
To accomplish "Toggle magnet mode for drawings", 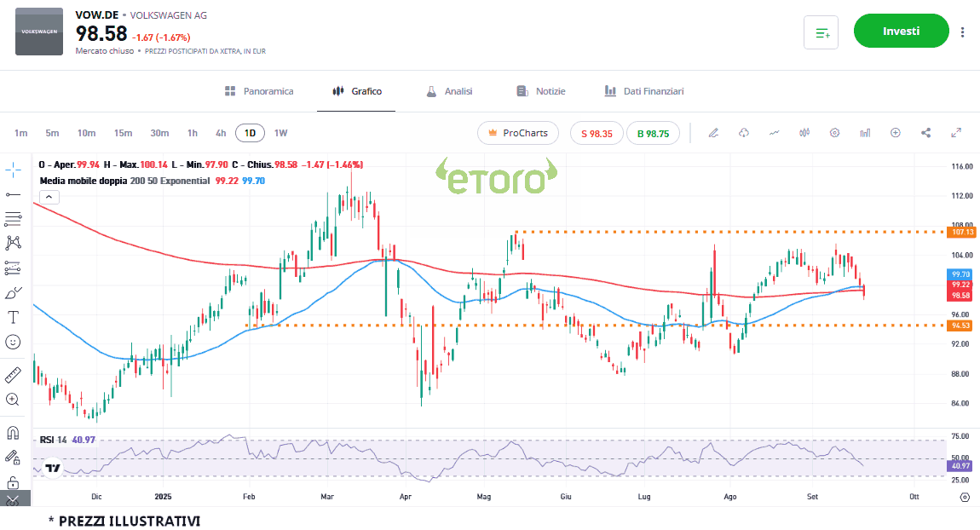I will (x=13, y=432).
